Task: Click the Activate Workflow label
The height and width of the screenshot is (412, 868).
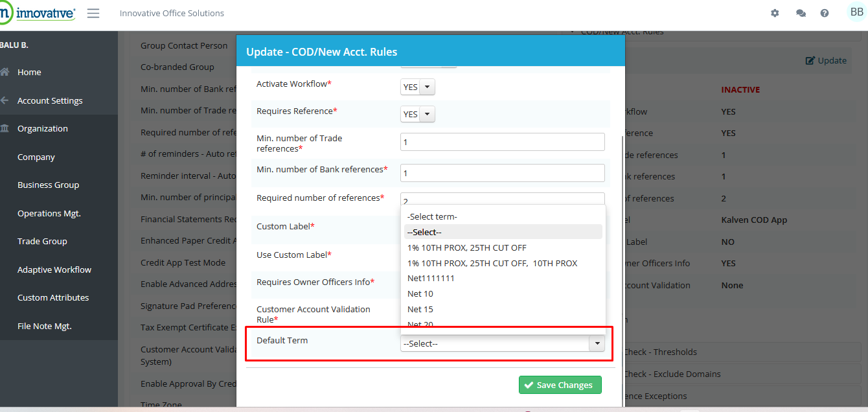Action: pyautogui.click(x=294, y=84)
